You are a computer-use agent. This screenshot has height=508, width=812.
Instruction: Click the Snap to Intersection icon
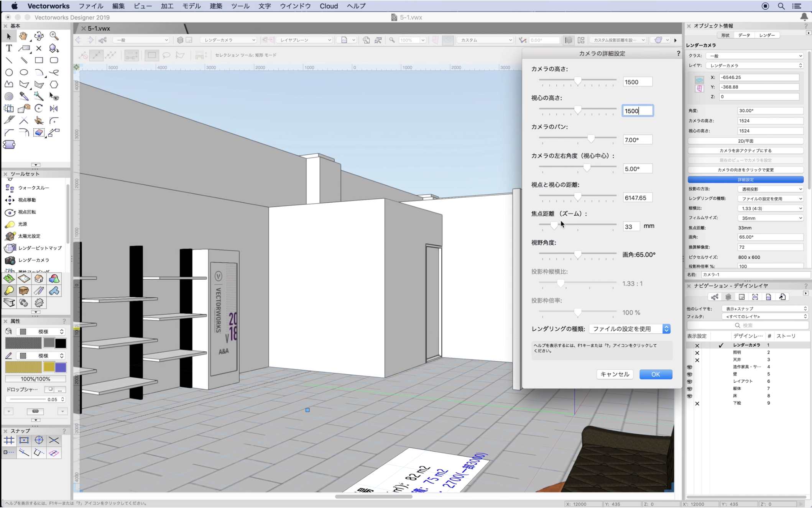tap(54, 441)
